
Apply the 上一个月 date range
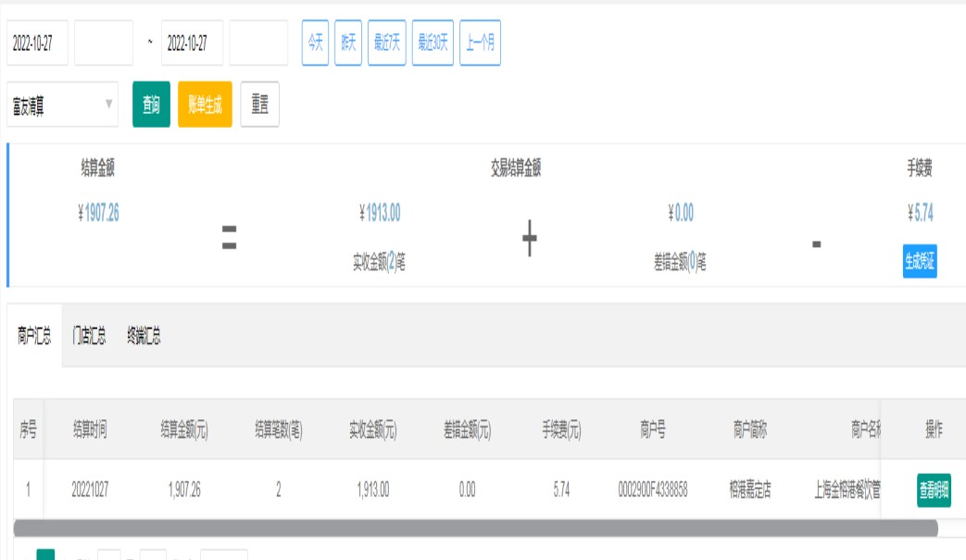[480, 44]
